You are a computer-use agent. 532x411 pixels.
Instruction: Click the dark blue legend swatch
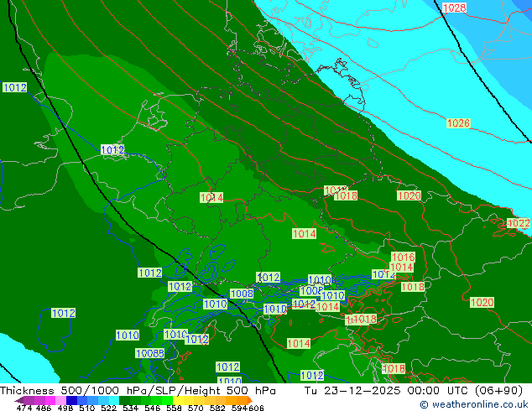click(x=71, y=400)
